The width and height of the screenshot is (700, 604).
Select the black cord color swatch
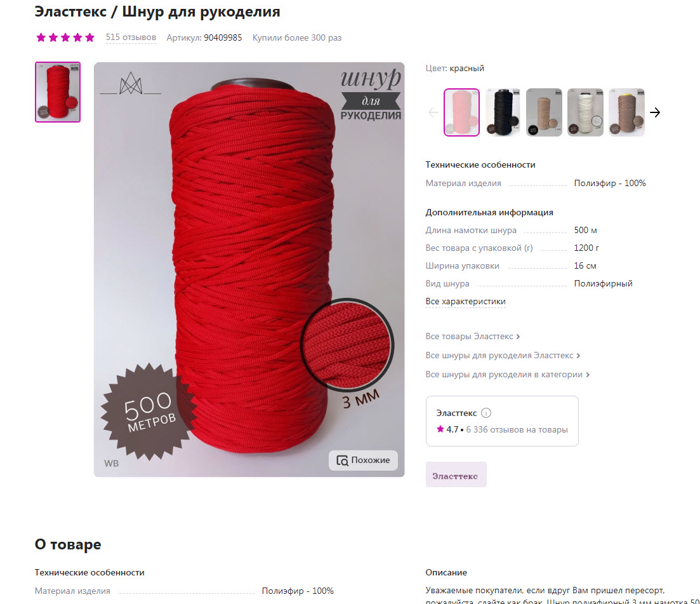coord(503,112)
